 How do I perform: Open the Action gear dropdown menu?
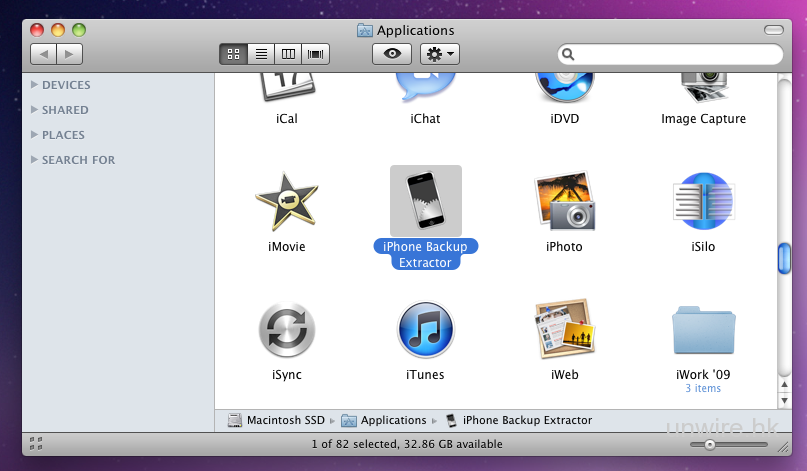pos(440,54)
